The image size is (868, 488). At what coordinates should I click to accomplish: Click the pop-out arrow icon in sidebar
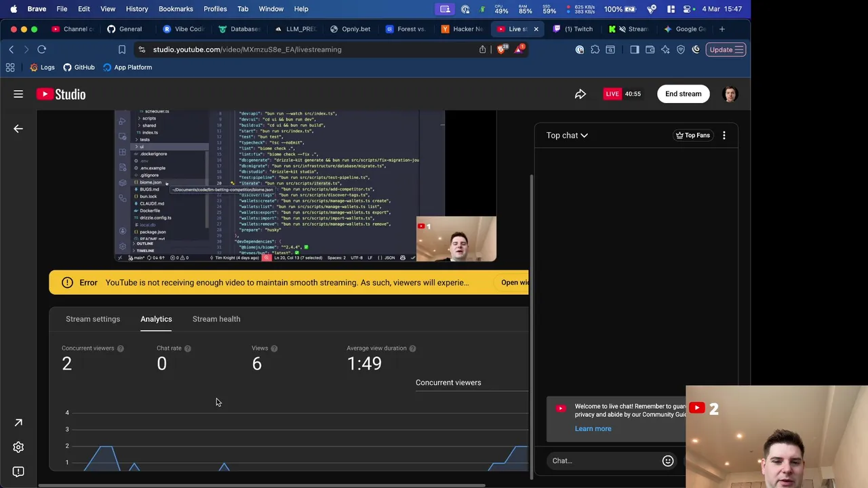click(18, 422)
